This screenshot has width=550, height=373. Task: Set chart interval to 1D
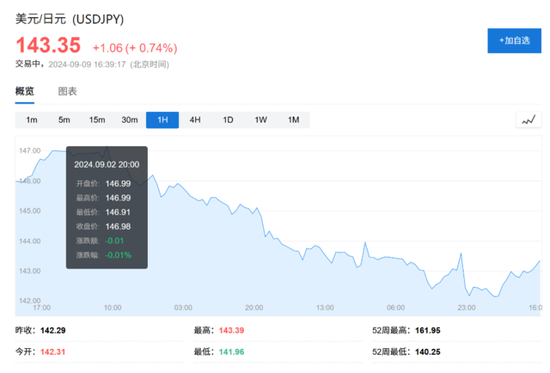(x=228, y=120)
